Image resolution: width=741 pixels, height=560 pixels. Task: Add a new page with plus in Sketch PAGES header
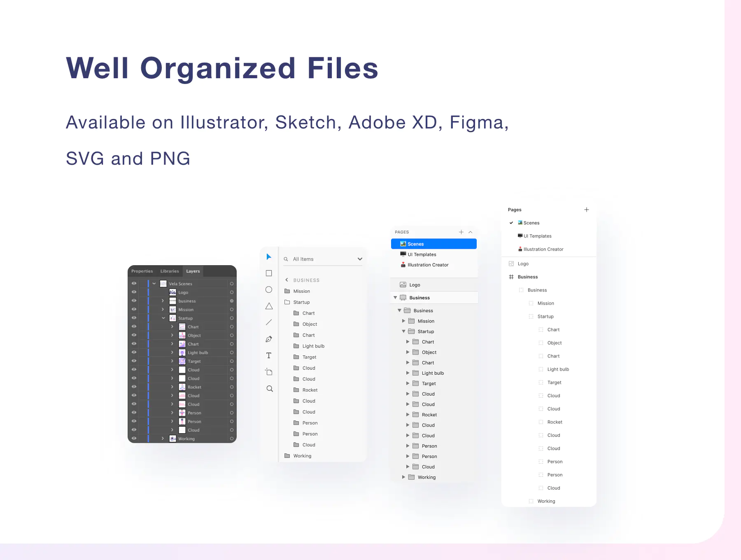pos(461,232)
